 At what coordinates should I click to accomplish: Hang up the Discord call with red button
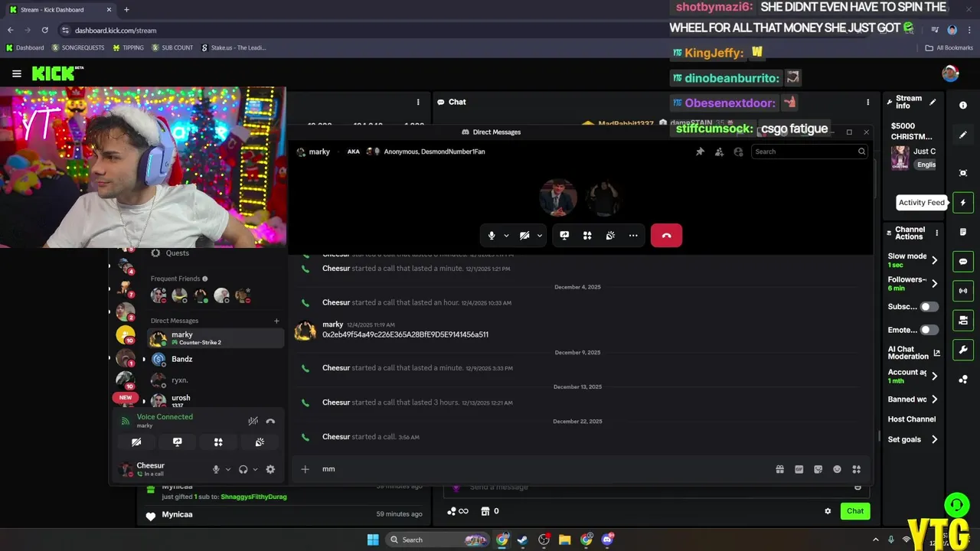[666, 236]
